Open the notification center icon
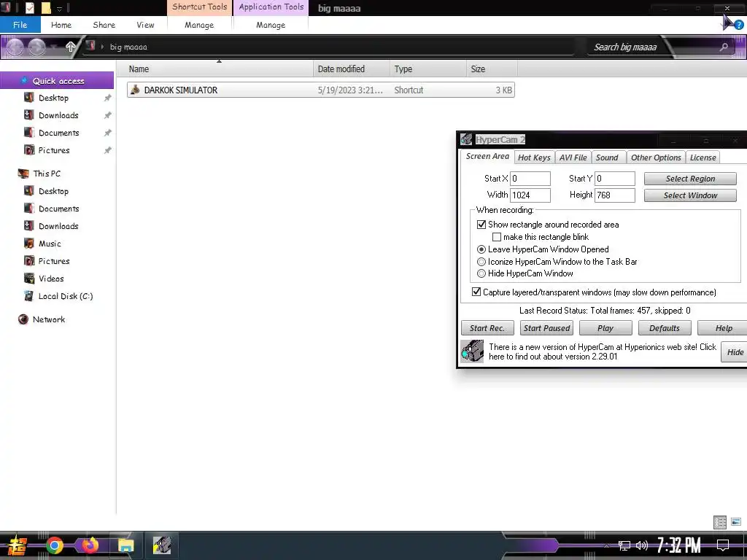The width and height of the screenshot is (747, 560). [723, 545]
